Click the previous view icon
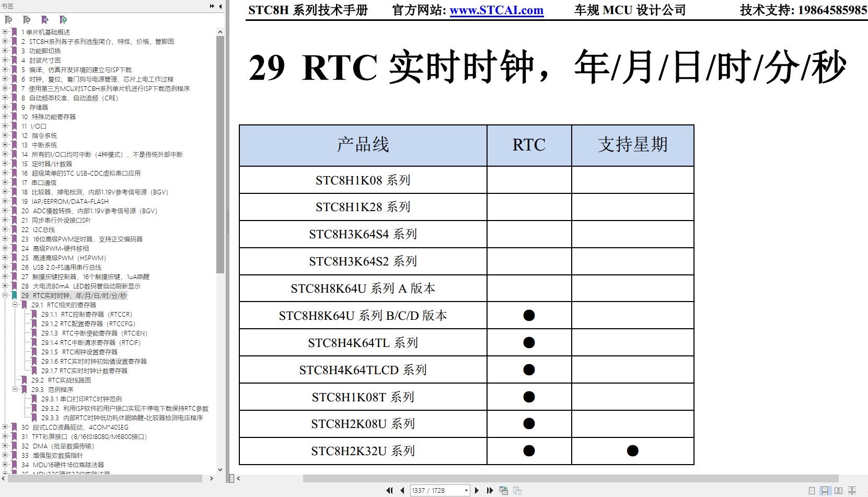The width and height of the screenshot is (868, 497). click(504, 490)
